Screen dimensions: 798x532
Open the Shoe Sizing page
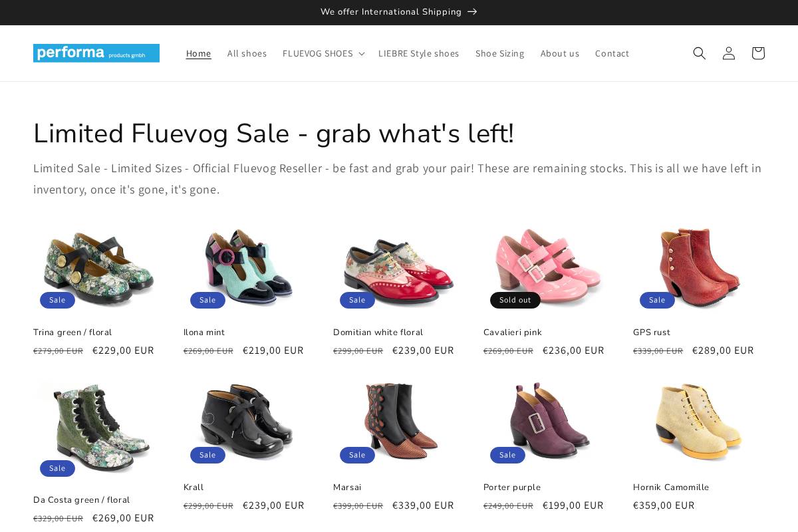[499, 53]
